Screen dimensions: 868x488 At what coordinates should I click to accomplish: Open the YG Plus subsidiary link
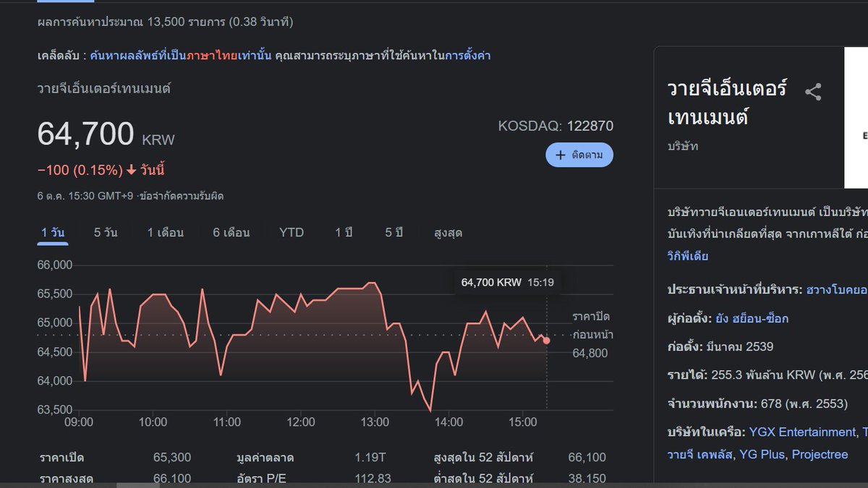[761, 454]
